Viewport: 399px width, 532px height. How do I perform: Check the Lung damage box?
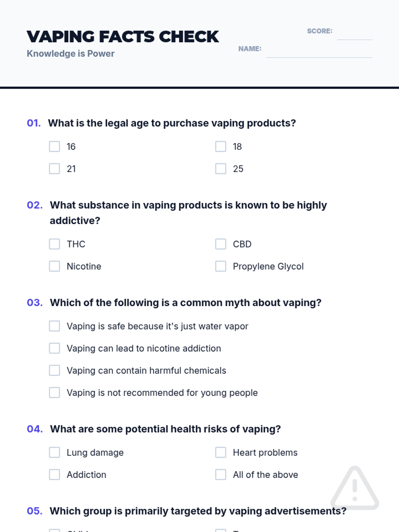(55, 453)
